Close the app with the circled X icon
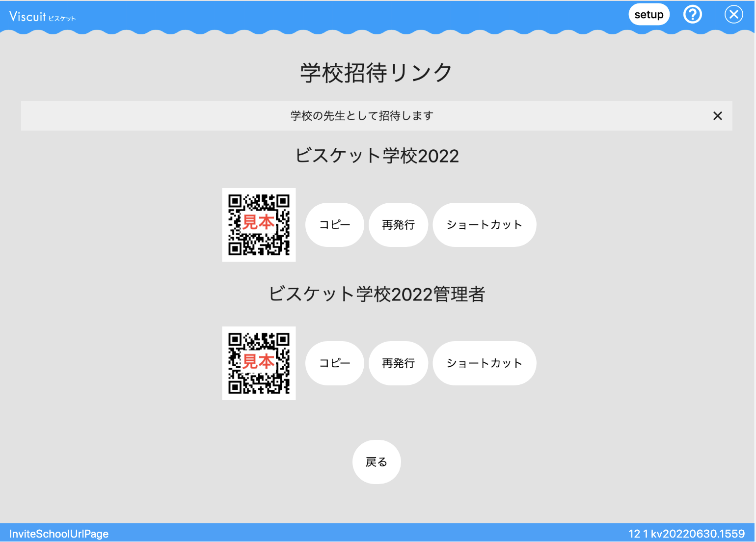The height and width of the screenshot is (542, 756). (x=734, y=15)
